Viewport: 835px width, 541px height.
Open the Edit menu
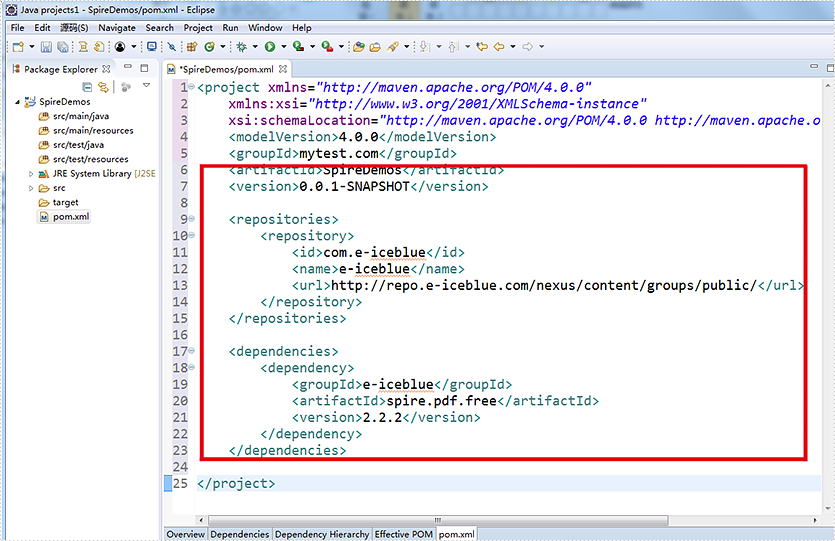pos(42,28)
